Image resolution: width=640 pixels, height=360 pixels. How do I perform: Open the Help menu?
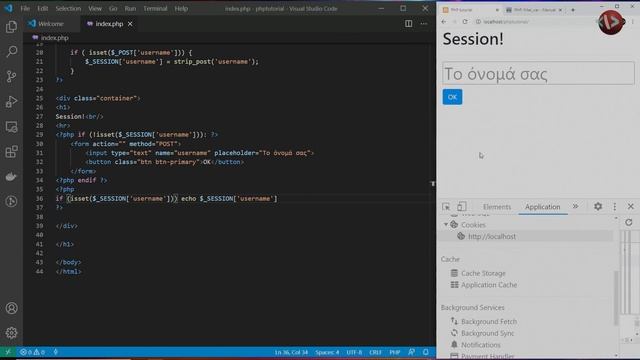[x=181, y=8]
